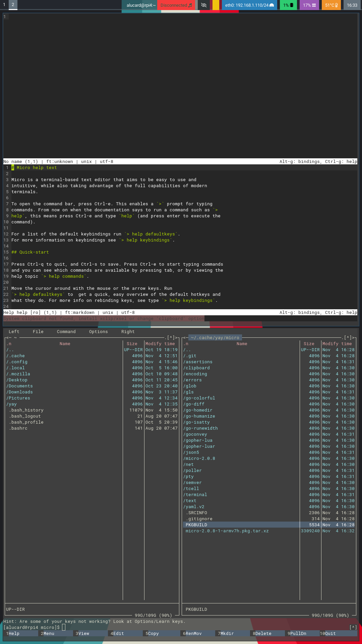Click the No name buffer status line
The image size is (362, 644).
tap(180, 161)
